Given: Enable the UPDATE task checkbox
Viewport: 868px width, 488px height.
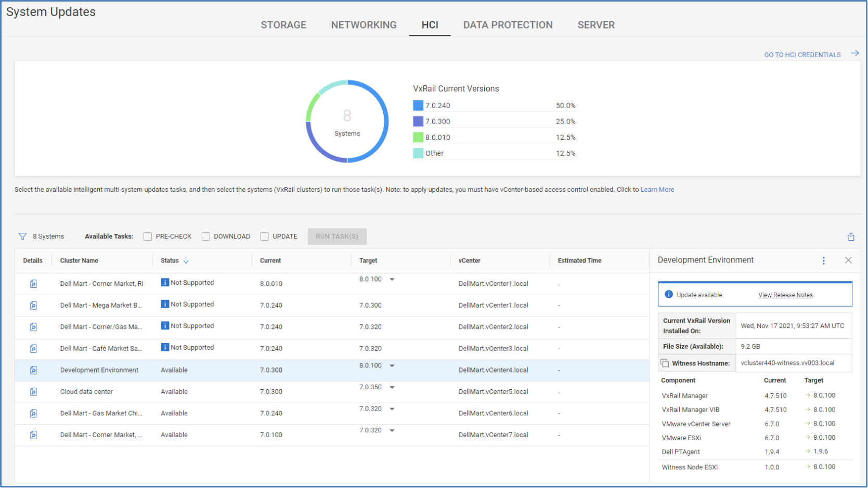Looking at the screenshot, I should (264, 236).
